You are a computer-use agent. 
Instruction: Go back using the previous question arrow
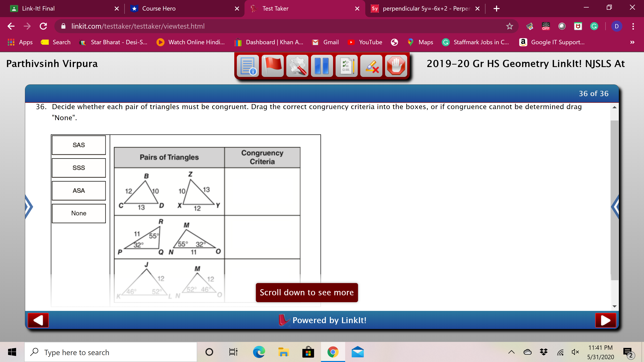point(38,320)
